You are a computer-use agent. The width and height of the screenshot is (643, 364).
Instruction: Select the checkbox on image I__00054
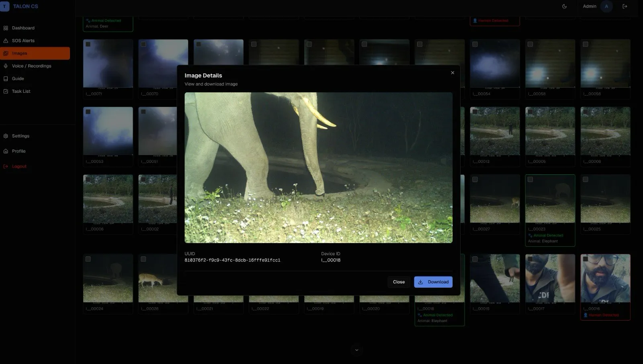475,44
